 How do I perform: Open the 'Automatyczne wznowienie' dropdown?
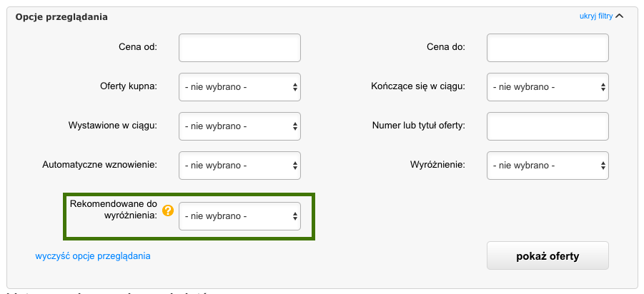pos(240,166)
